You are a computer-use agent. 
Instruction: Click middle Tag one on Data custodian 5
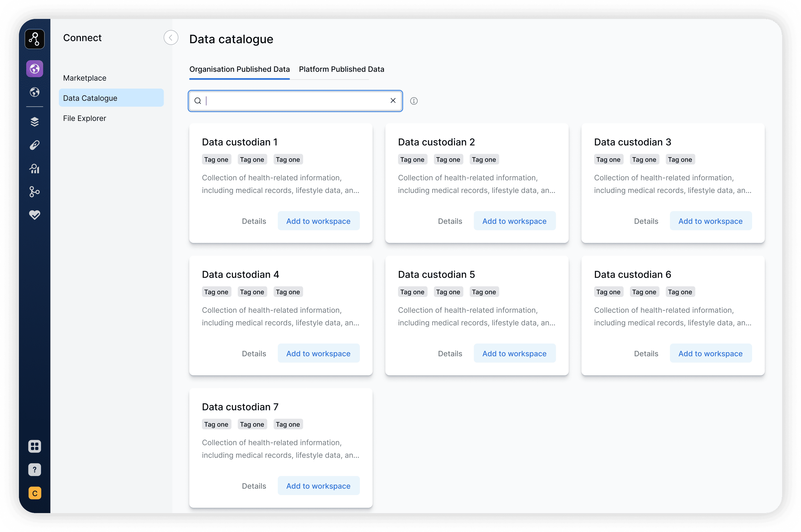[x=448, y=292]
